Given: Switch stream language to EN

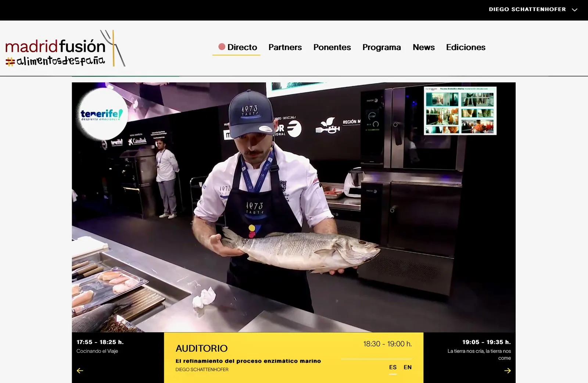Looking at the screenshot, I should pos(408,367).
